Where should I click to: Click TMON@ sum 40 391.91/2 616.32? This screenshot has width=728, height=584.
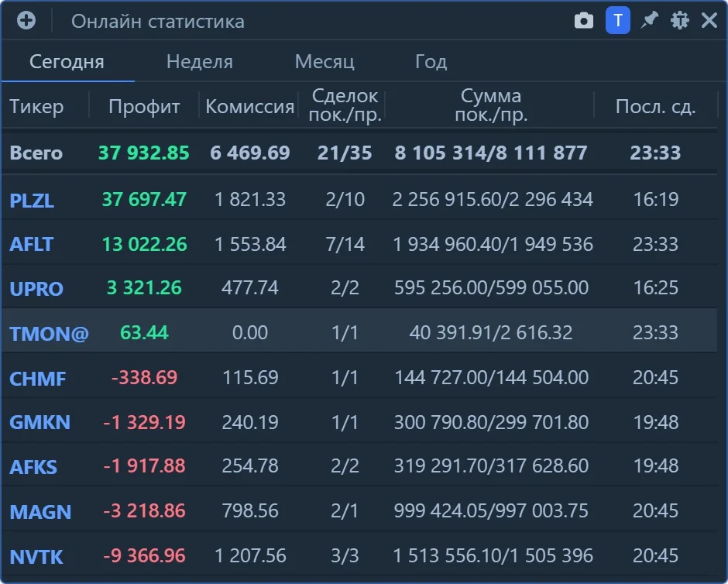click(491, 332)
